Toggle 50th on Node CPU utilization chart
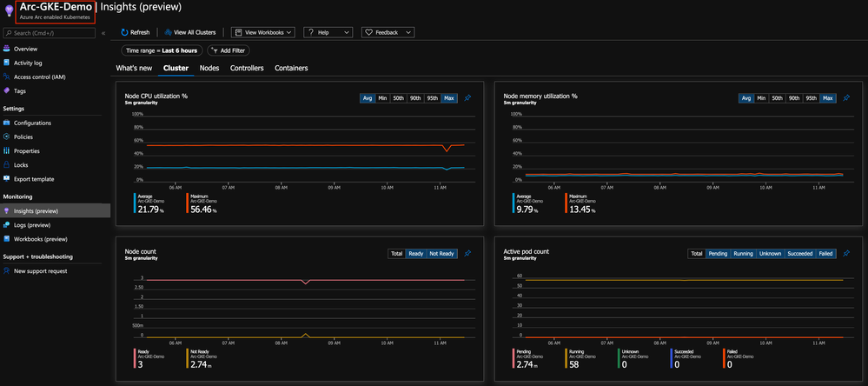 tap(399, 98)
